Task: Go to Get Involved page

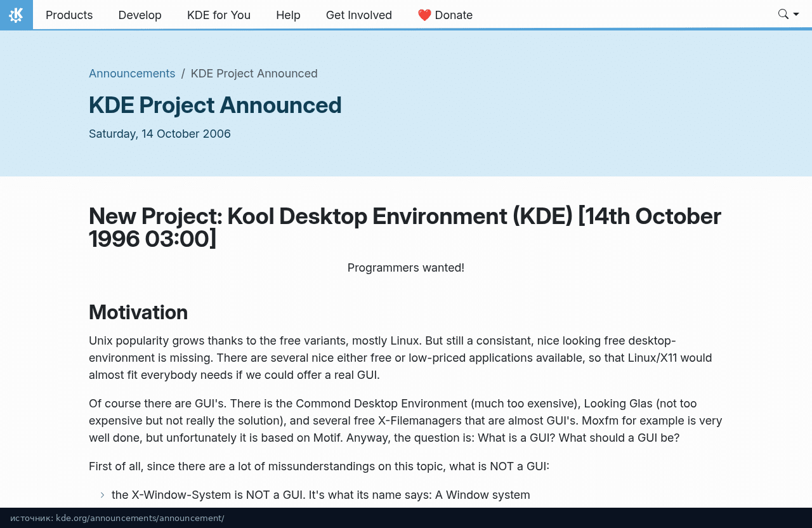Action: 359,15
